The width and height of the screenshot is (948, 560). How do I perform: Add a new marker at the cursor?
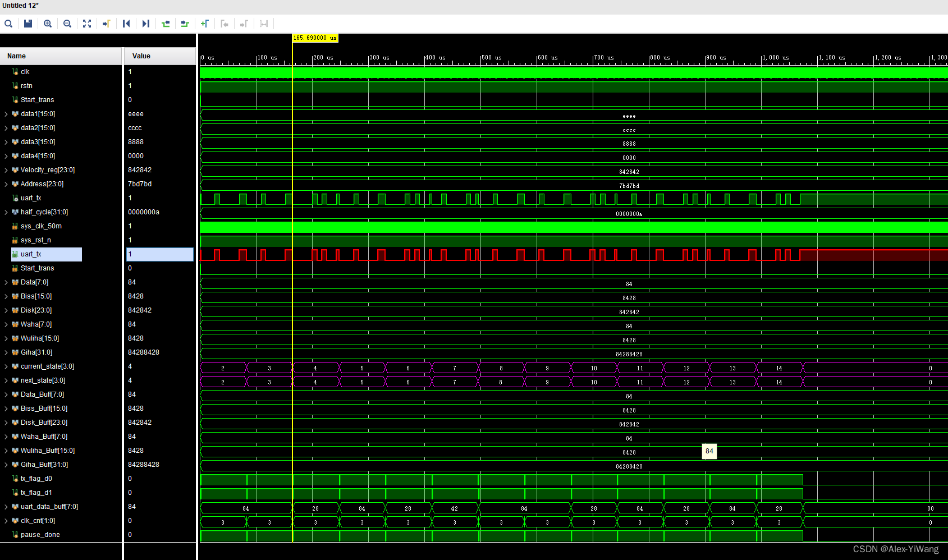pyautogui.click(x=205, y=24)
